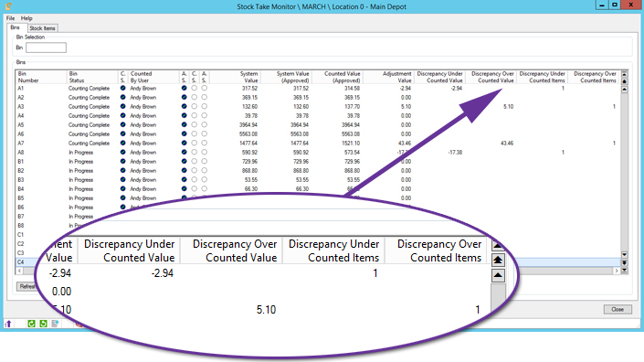Click the Bin selection input field
Screen dimensions: 644x362
coord(46,48)
